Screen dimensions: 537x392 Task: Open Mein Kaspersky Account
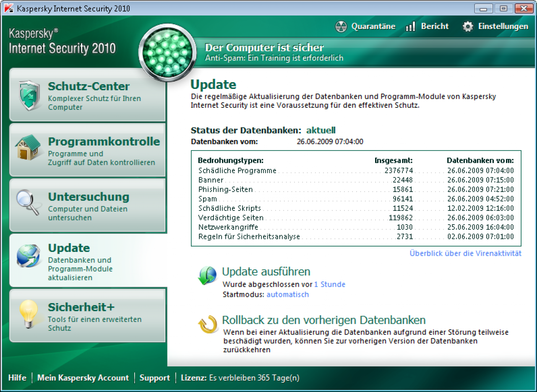pos(83,378)
